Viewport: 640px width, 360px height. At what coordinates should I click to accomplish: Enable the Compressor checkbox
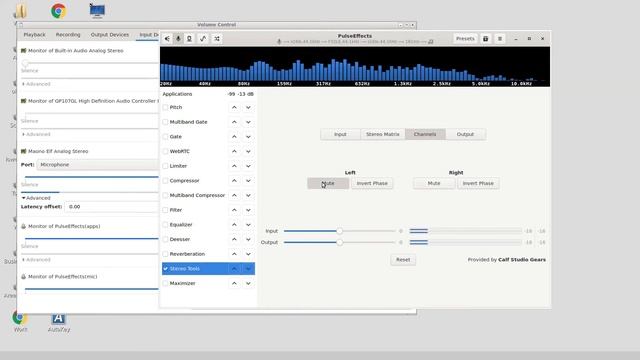pyautogui.click(x=165, y=181)
